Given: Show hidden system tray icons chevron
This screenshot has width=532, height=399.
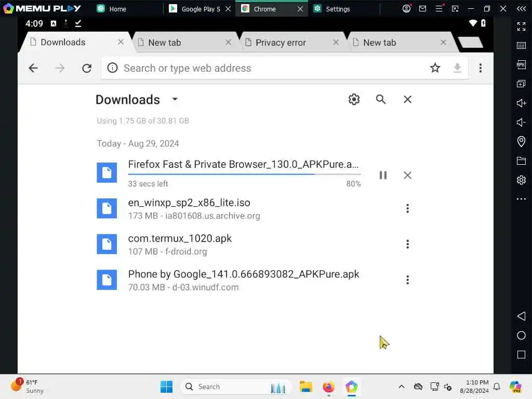Looking at the screenshot, I should (402, 387).
